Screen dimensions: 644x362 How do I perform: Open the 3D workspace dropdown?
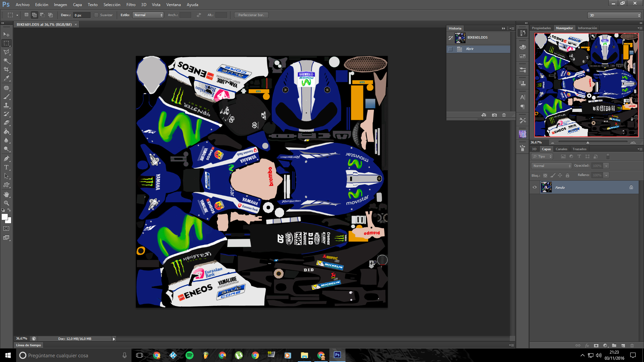[x=614, y=15]
